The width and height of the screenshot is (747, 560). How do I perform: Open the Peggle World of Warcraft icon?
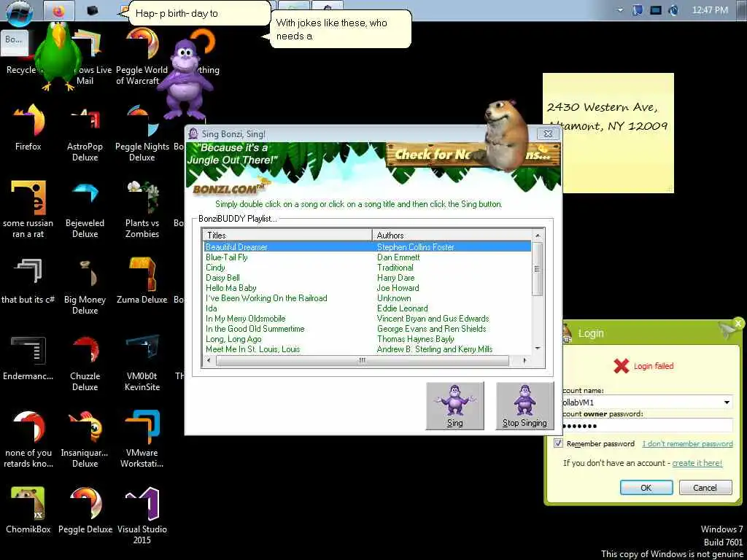(142, 55)
